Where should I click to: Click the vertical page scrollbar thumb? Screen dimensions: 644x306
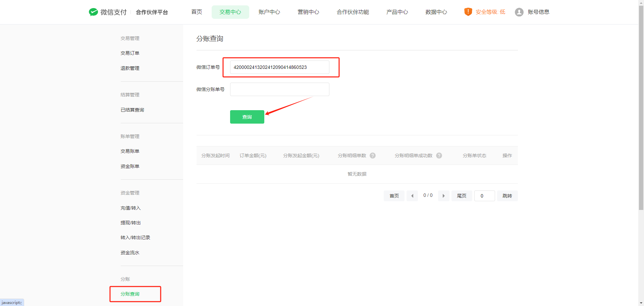point(641,107)
